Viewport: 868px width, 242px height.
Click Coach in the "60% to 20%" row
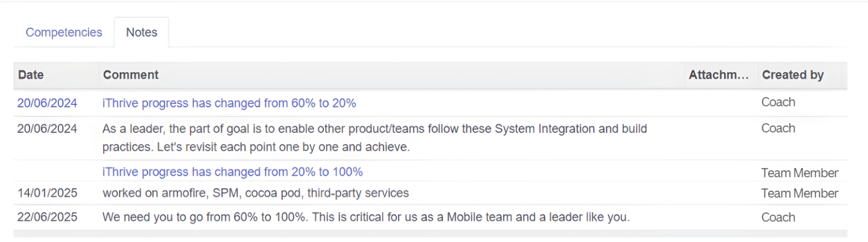point(778,102)
